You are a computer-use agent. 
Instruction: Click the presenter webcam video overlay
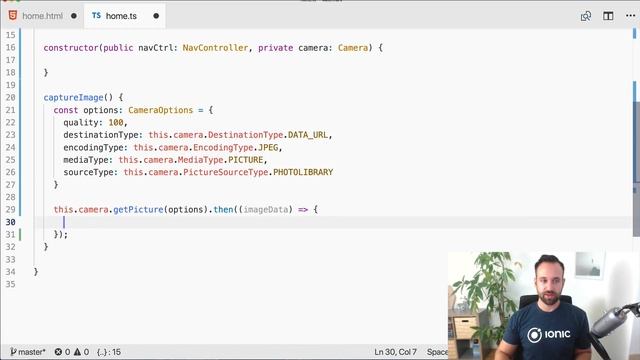coord(544,305)
